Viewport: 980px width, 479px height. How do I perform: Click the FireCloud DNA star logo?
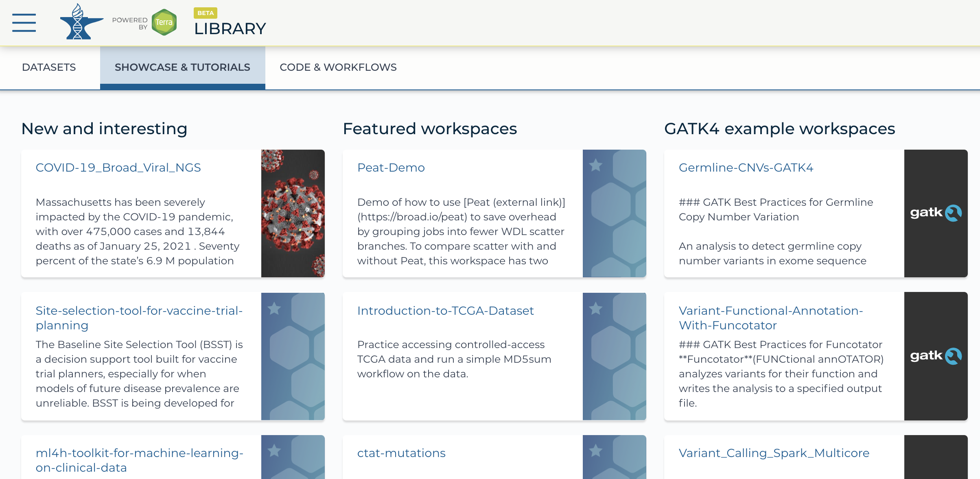(x=81, y=22)
